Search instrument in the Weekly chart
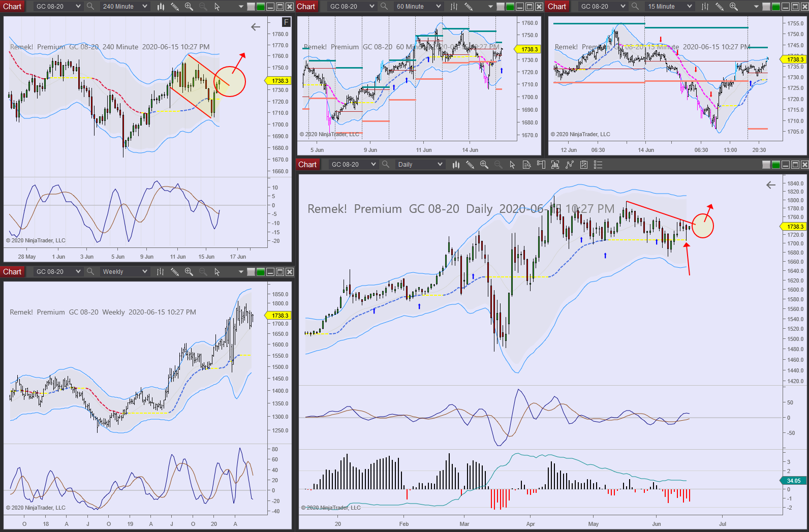 point(90,272)
